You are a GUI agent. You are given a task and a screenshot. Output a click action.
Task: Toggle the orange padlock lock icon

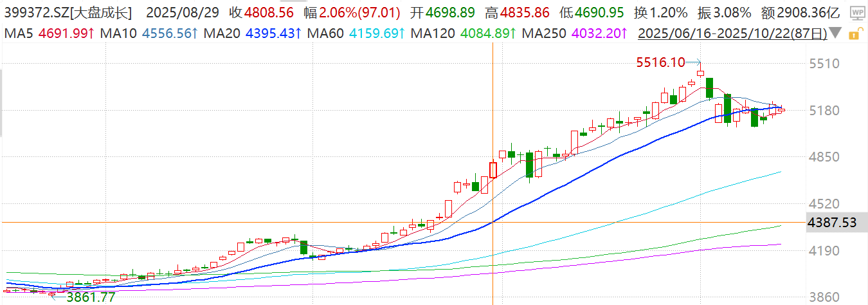coord(854,33)
